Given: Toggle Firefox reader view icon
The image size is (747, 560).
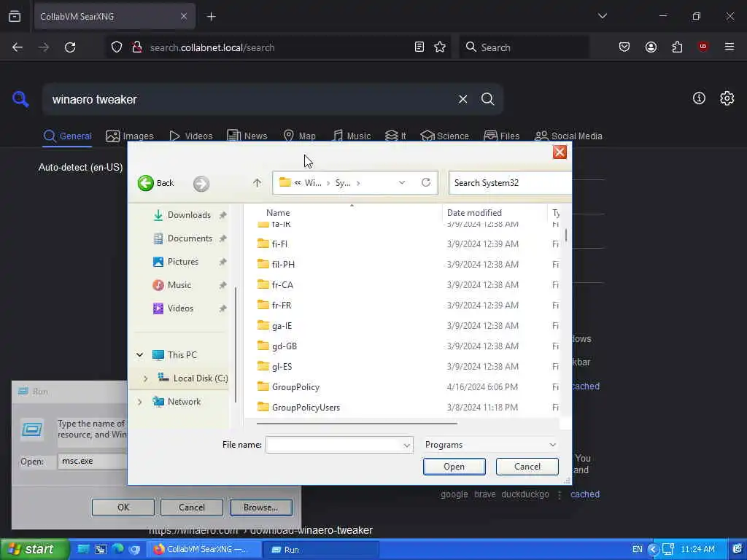Looking at the screenshot, I should point(419,47).
